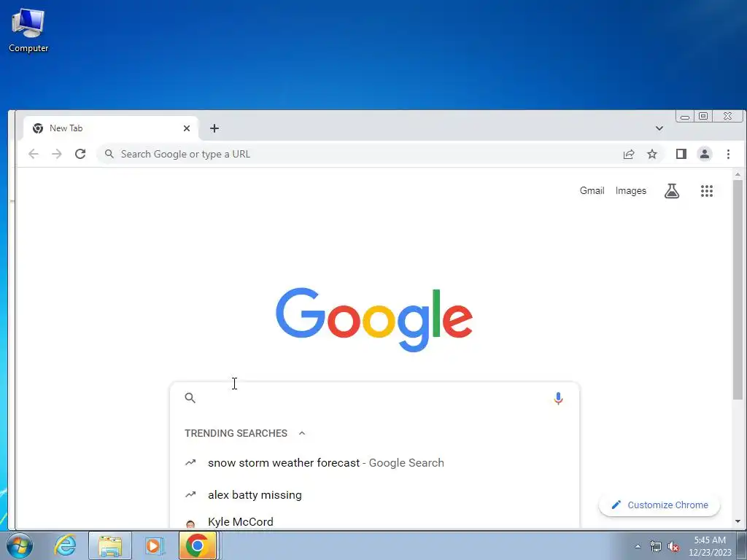747x560 pixels.
Task: Select the New Tab tab
Action: pos(111,128)
